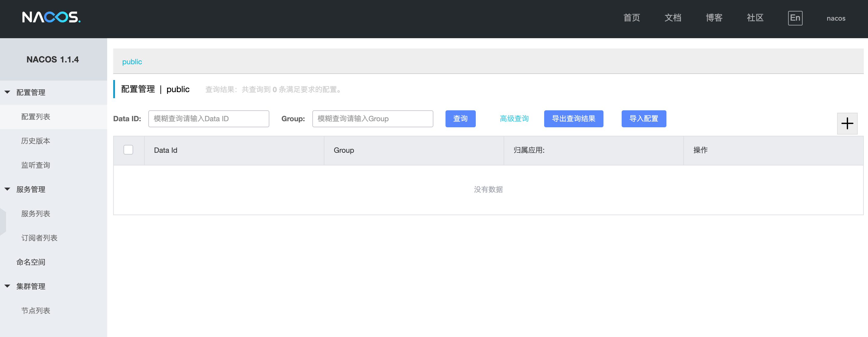
Task: Open the 高级查询 advanced search link
Action: tap(514, 119)
